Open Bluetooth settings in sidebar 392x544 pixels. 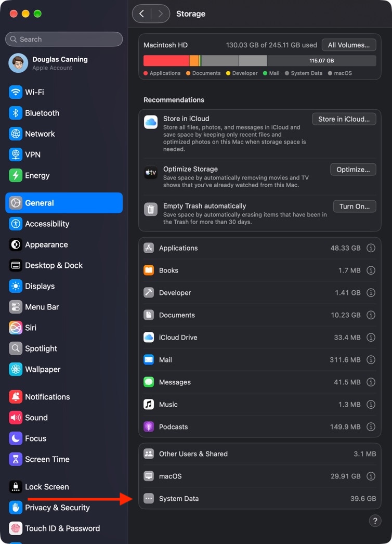(x=64, y=113)
